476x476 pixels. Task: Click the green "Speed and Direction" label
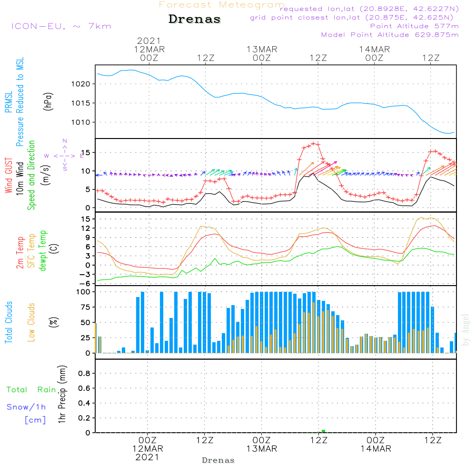(31, 175)
